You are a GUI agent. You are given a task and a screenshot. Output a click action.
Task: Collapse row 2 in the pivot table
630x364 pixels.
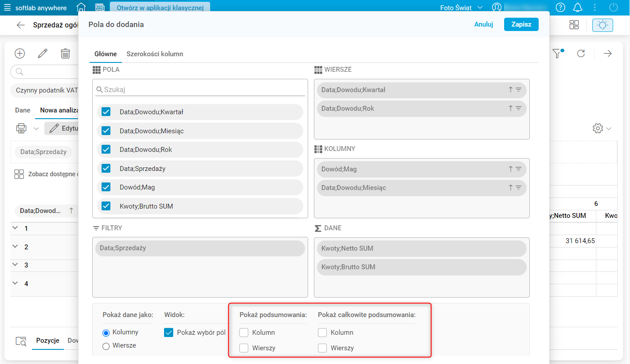15,247
